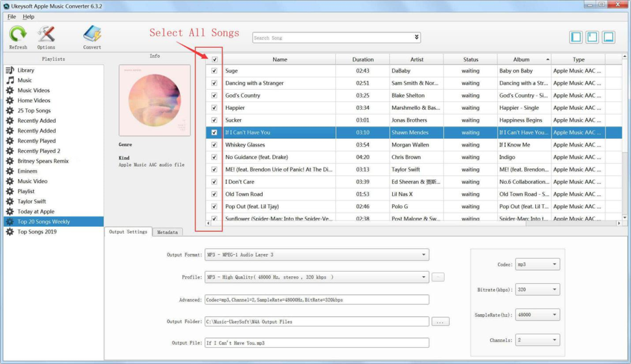Viewport: 631px width, 364px height.
Task: Click the Library playlist icon
Action: coord(10,70)
